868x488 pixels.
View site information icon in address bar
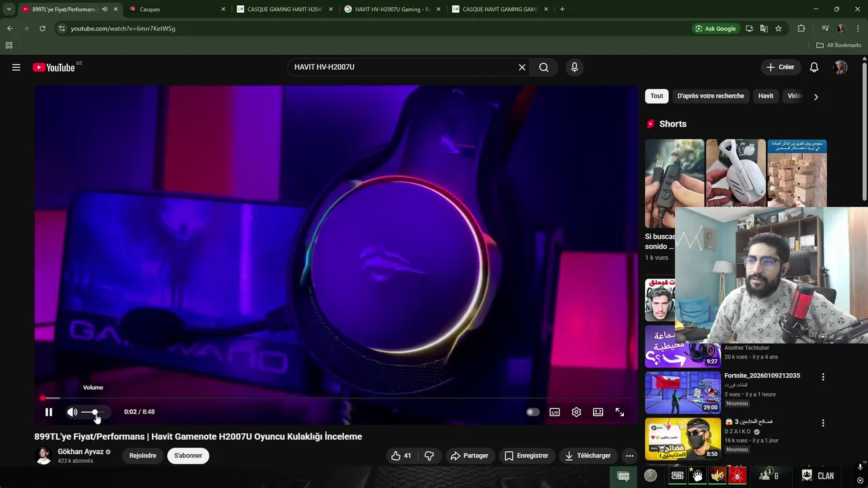62,28
